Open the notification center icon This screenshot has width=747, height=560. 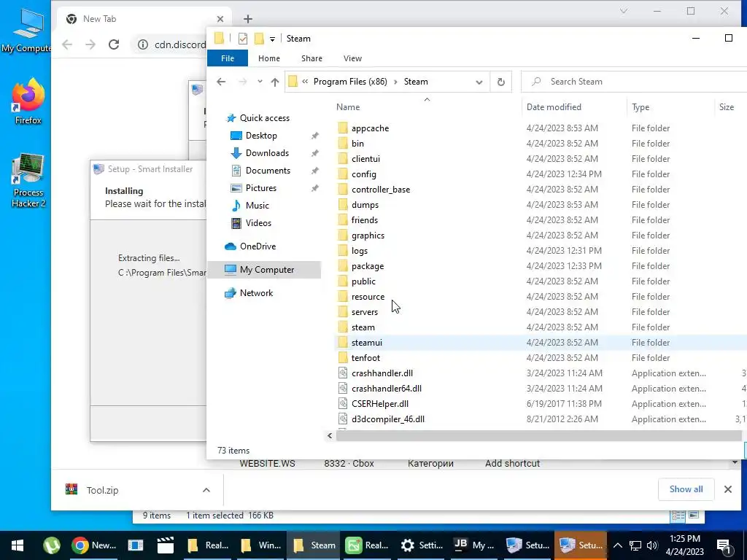coord(724,545)
